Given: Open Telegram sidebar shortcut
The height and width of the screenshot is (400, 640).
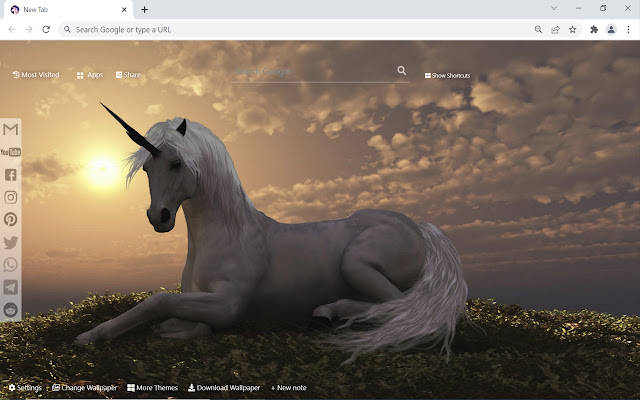Looking at the screenshot, I should click(x=11, y=287).
